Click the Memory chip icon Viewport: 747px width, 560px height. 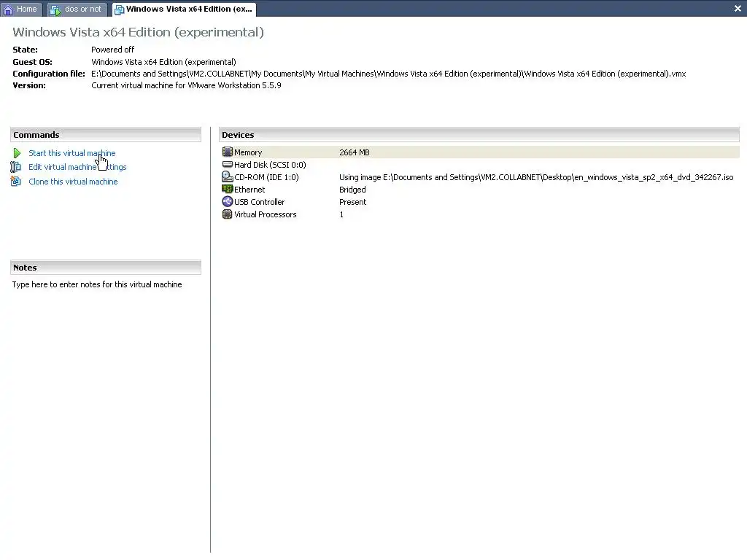tap(228, 152)
